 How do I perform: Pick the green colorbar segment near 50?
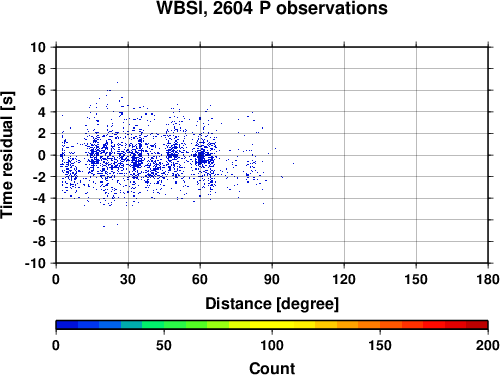(175, 325)
